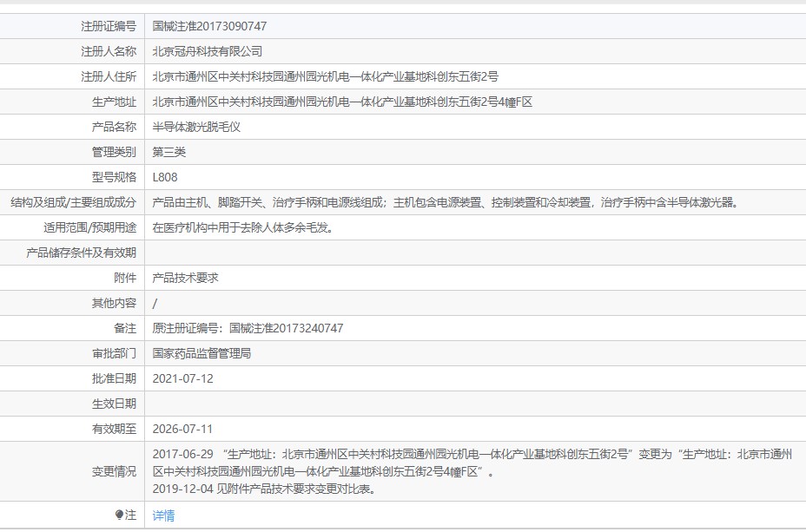Click the 适用范围/预期用途 label
This screenshot has width=806, height=532.
(90, 227)
